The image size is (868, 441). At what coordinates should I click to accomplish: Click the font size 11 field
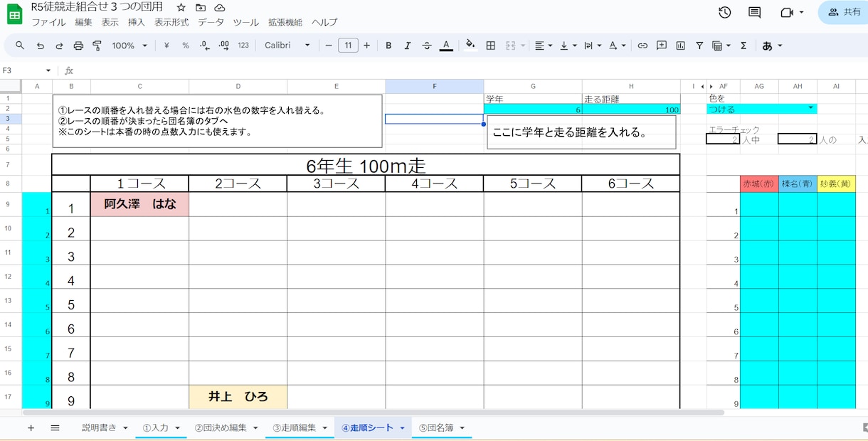pos(348,46)
